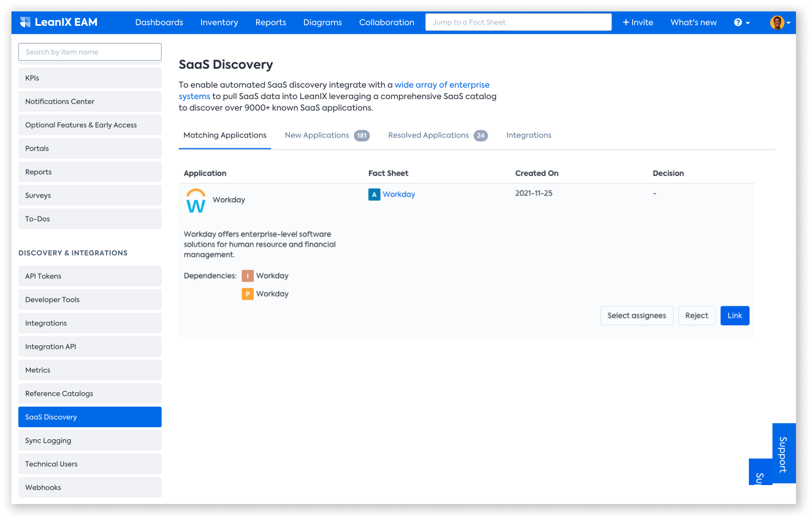Click Select assignees button
Image resolution: width=812 pixels, height=520 pixels.
tap(637, 316)
